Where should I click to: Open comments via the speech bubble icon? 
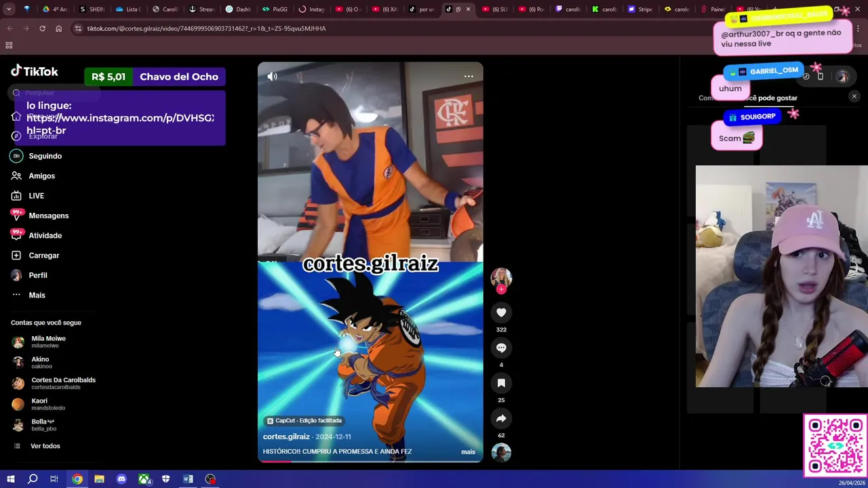click(x=501, y=348)
